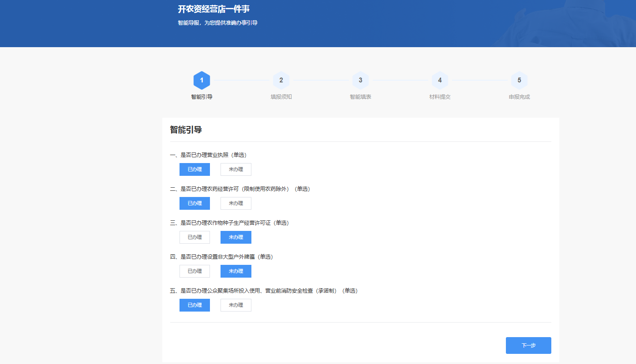Pick 未办理 for 农作物种子生产经营许可证
The height and width of the screenshot is (364, 636).
pyautogui.click(x=236, y=238)
